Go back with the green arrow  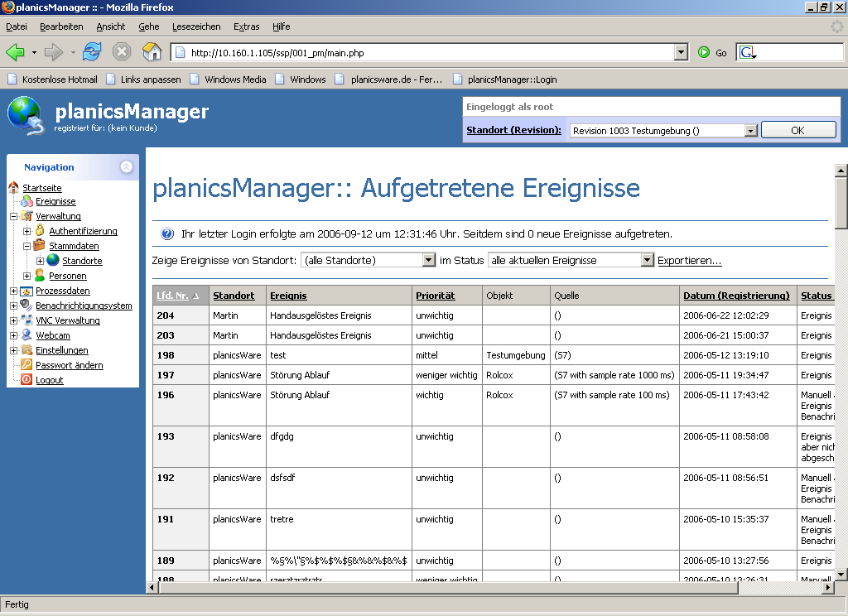click(15, 52)
